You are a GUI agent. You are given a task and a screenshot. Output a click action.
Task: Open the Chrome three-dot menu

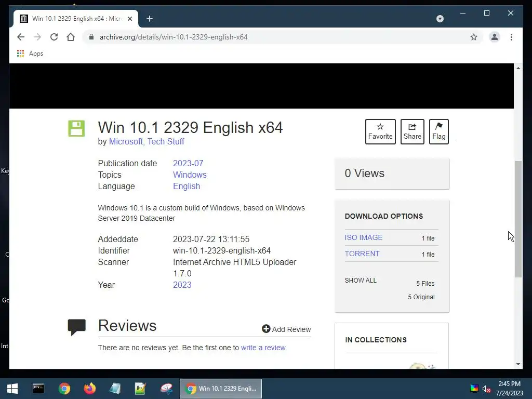[x=511, y=37]
